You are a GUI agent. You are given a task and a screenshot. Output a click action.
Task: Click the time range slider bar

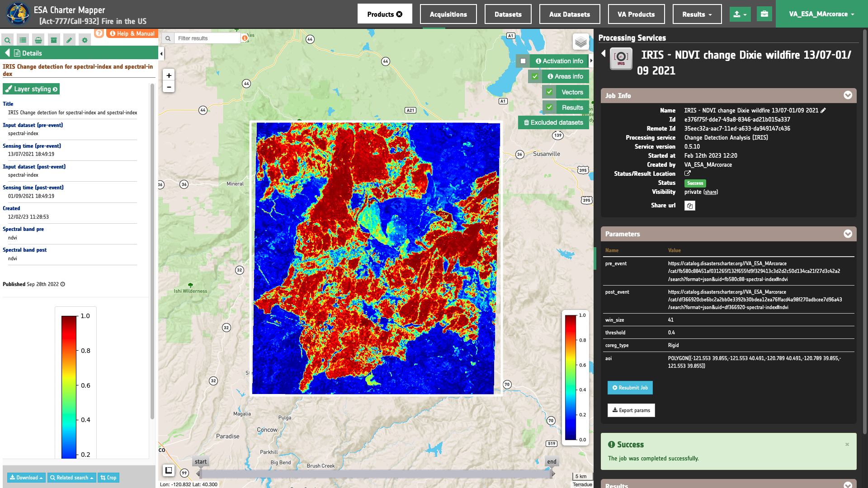[x=375, y=474]
